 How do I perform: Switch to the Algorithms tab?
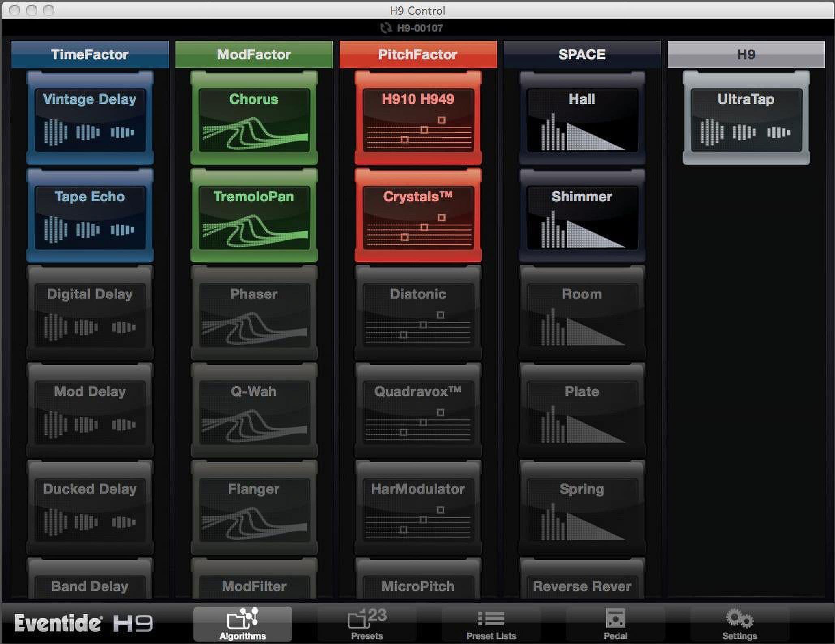pyautogui.click(x=243, y=624)
